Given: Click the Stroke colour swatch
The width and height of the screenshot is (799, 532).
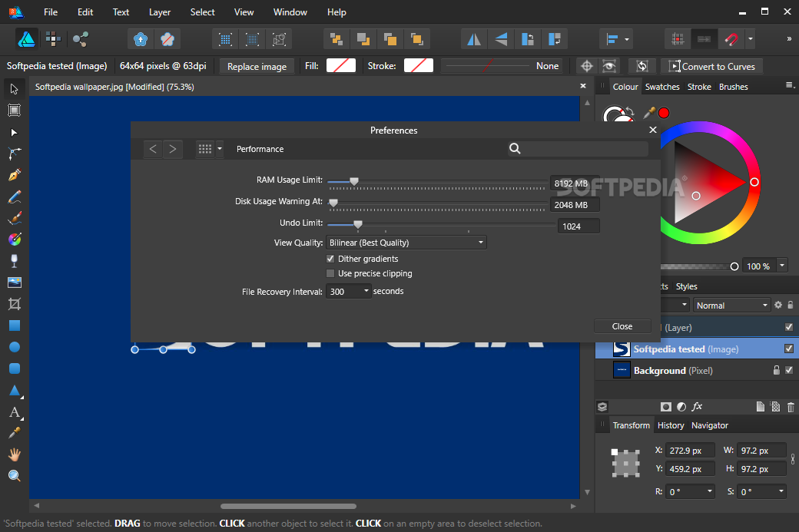Looking at the screenshot, I should [419, 66].
